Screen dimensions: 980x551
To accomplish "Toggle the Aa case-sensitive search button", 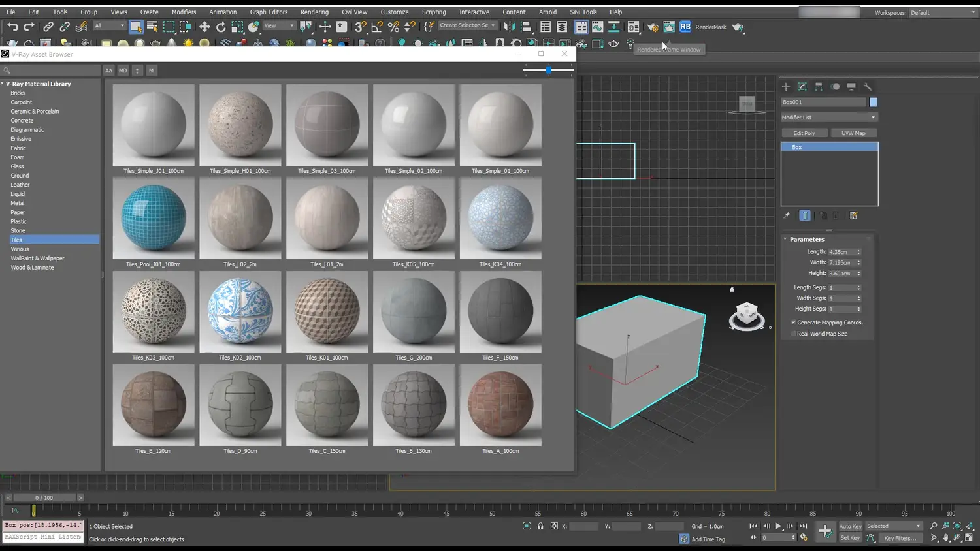I will (x=108, y=71).
